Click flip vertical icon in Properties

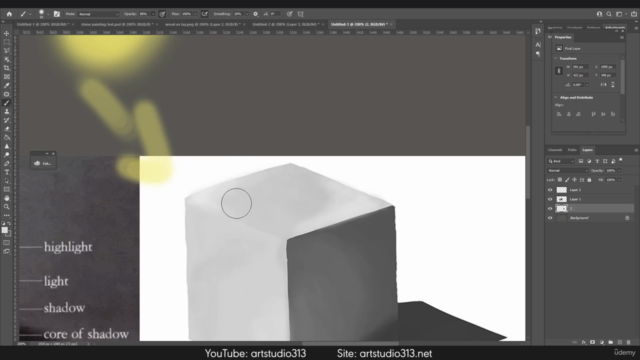(613, 84)
